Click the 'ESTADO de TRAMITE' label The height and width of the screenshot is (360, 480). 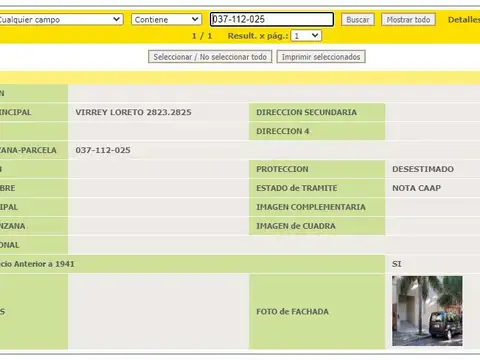point(297,188)
